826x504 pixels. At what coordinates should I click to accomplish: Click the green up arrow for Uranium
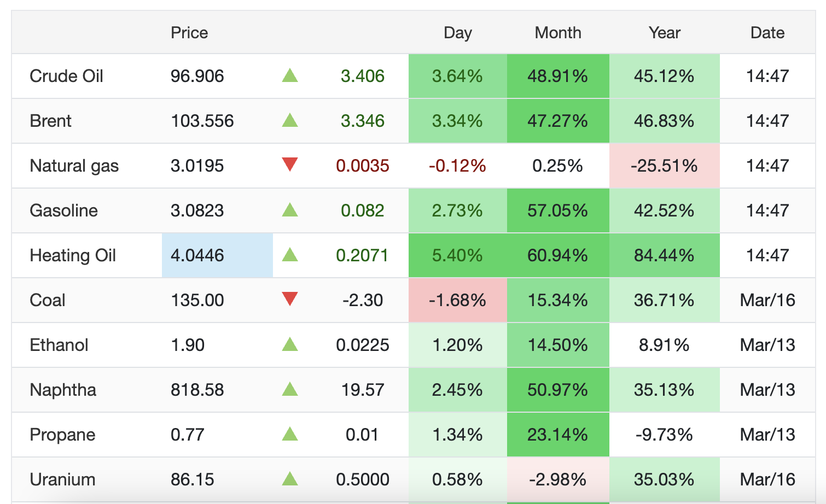[x=289, y=479]
